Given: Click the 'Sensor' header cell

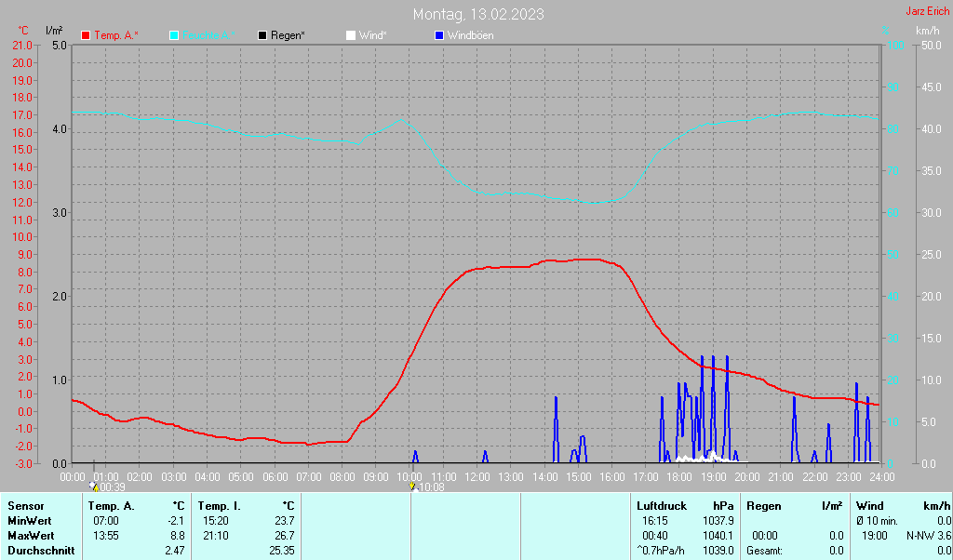Looking at the screenshot, I should click(x=25, y=506).
